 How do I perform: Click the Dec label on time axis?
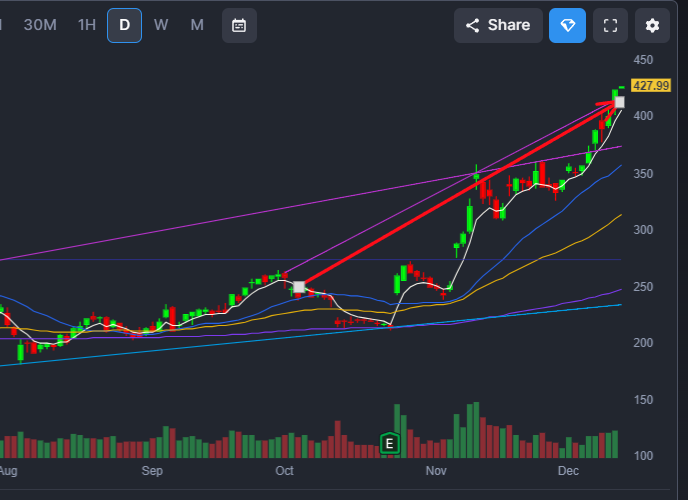click(568, 471)
